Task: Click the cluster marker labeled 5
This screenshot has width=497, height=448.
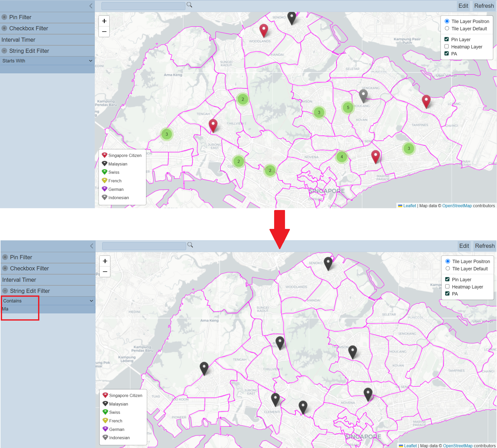Action: pos(348,107)
